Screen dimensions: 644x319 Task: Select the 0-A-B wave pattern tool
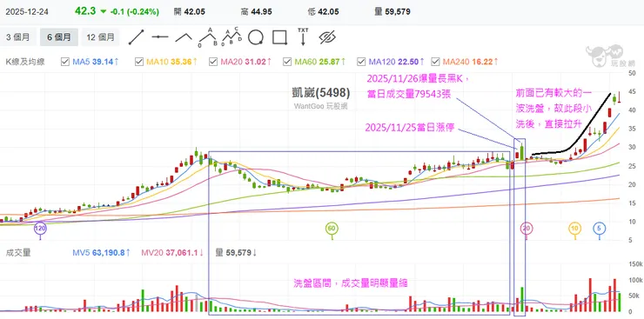(208, 37)
